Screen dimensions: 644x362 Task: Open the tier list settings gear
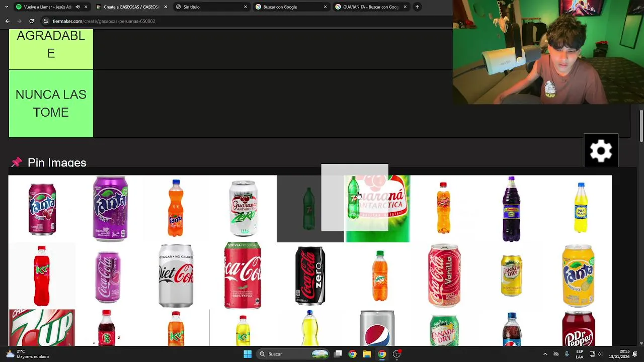(601, 150)
